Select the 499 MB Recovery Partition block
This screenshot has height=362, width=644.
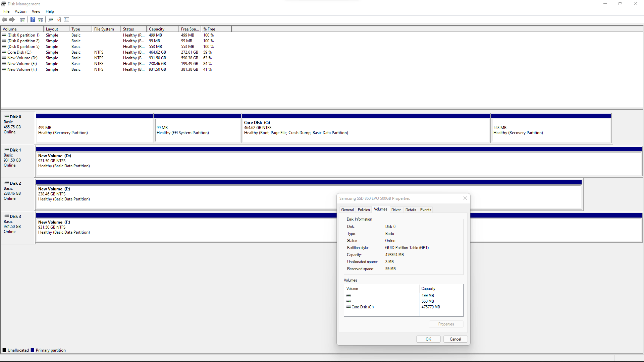[x=95, y=128]
